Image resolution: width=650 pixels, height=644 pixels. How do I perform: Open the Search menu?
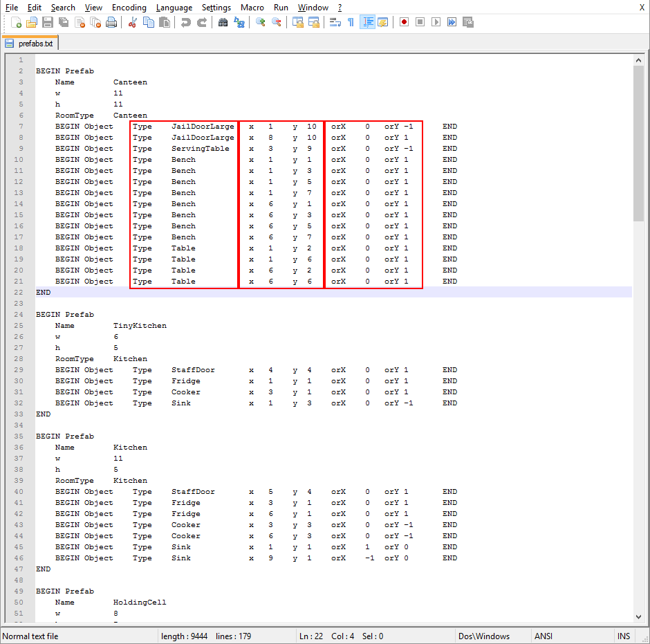click(63, 8)
